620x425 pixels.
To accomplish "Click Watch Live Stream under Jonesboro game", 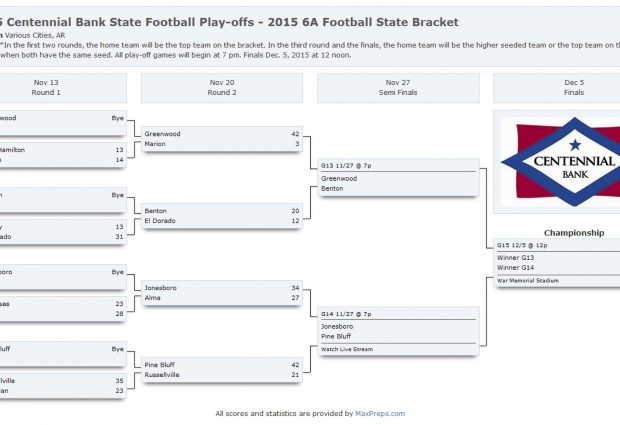I will 347,349.
